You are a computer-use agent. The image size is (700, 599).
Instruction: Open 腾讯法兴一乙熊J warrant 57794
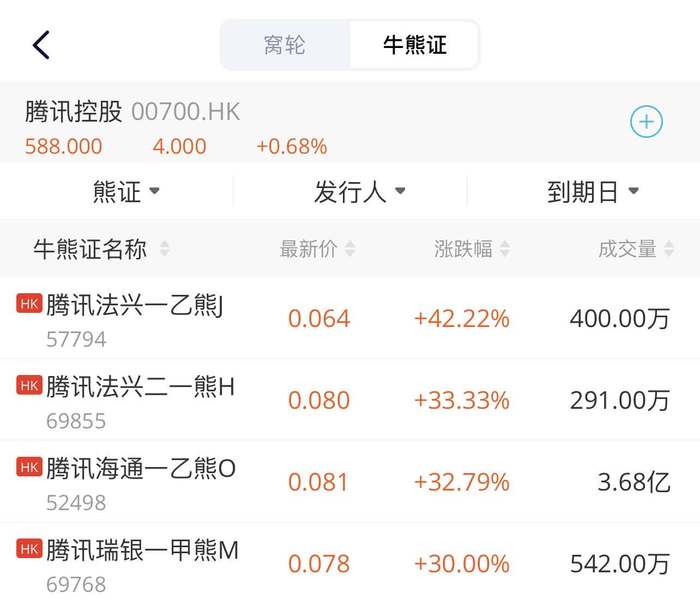point(350,318)
